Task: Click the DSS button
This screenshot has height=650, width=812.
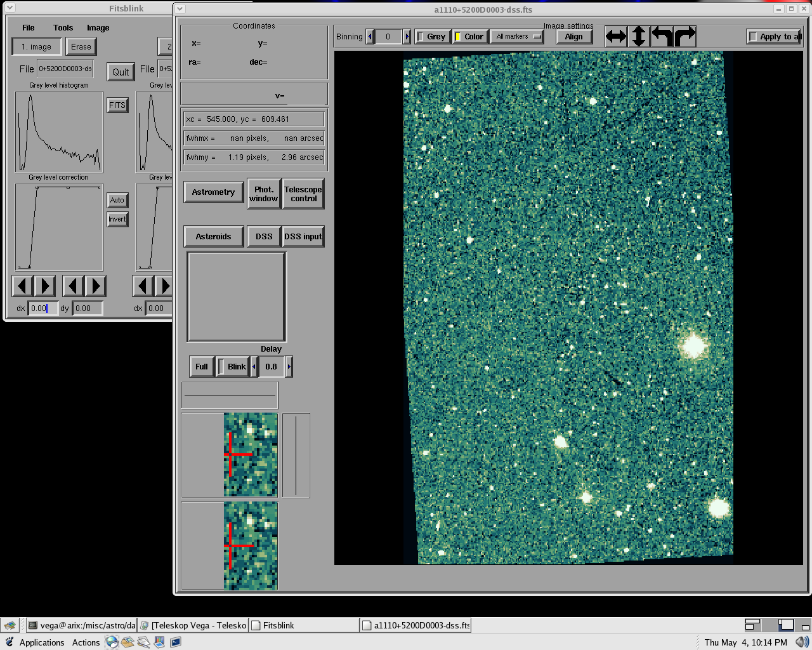Action: [265, 237]
